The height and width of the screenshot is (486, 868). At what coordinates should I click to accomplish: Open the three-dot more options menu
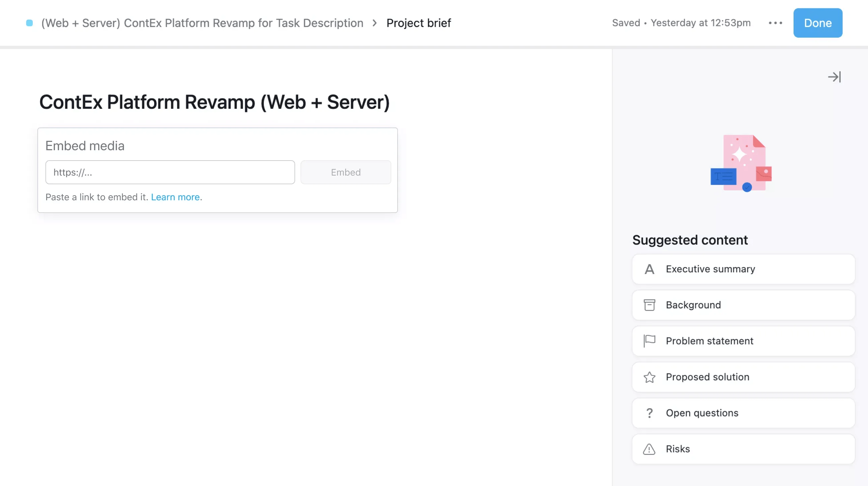(x=775, y=23)
